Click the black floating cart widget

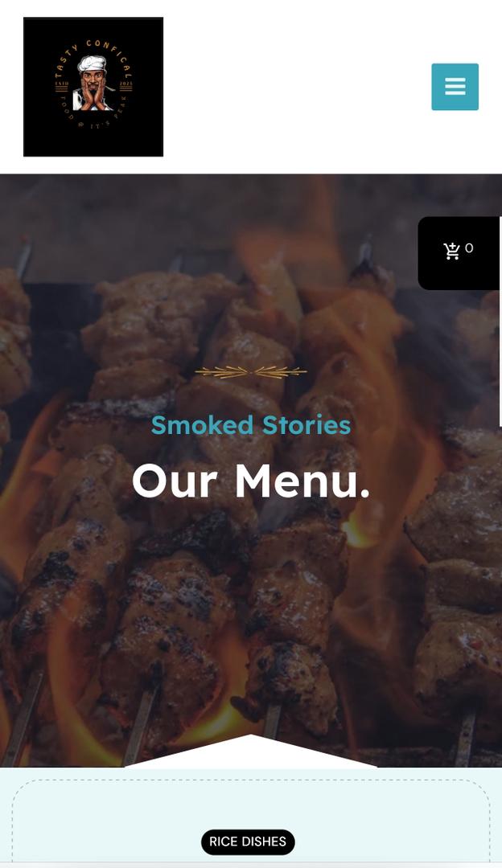click(459, 253)
